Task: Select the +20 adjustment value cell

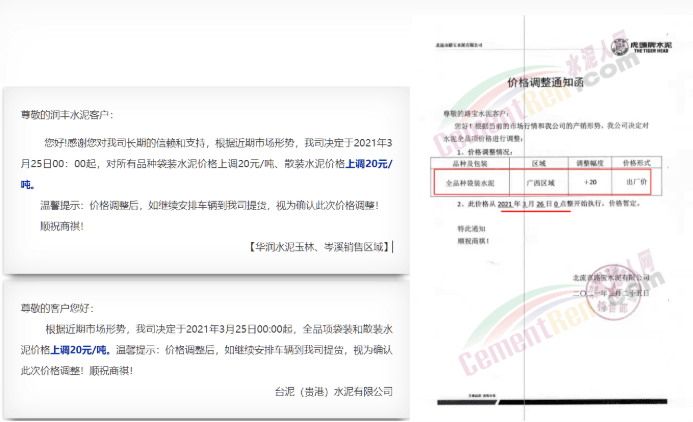Action: [x=593, y=183]
